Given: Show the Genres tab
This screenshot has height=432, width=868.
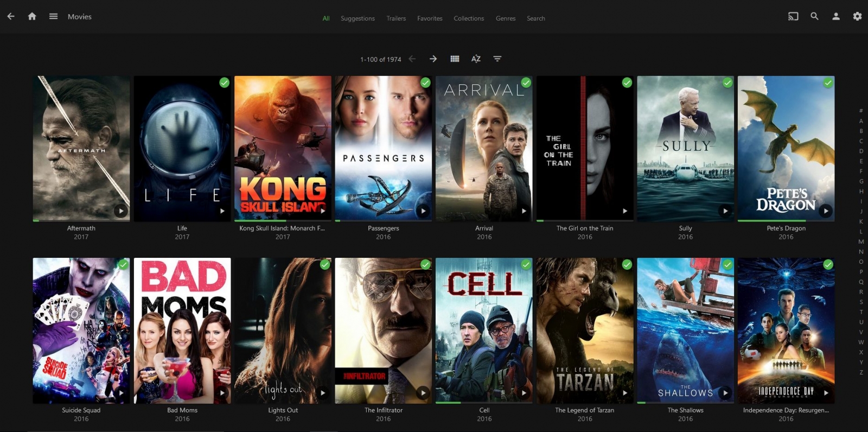Looking at the screenshot, I should tap(506, 18).
